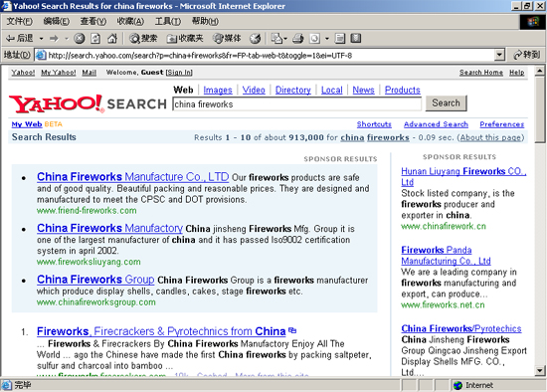The width and height of the screenshot is (547, 392).
Task: Open the Favorites (收藏夹) toolbar button
Action: [185, 39]
